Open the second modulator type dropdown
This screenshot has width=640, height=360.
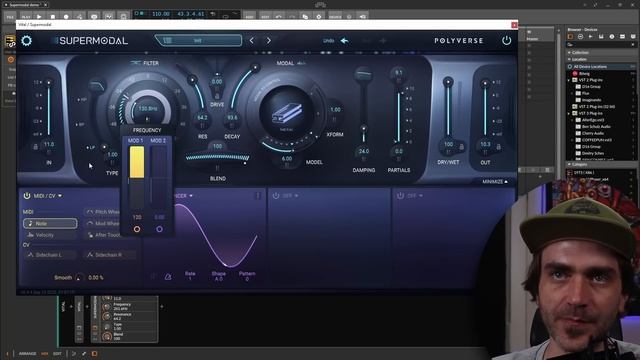tap(184, 196)
